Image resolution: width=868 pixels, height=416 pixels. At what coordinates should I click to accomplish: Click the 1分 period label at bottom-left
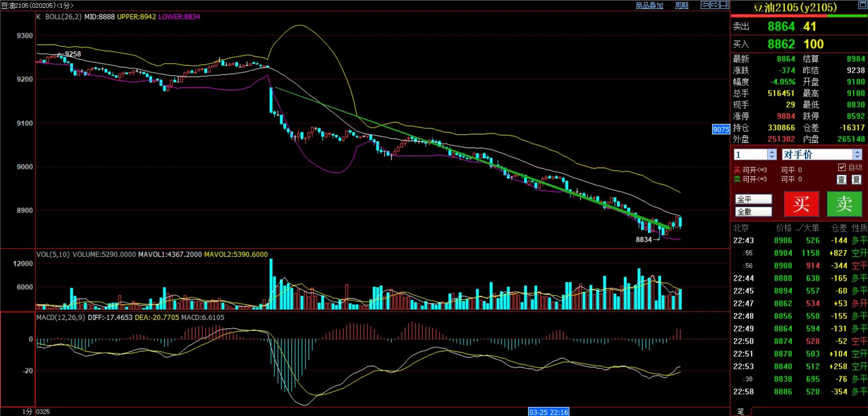(27, 411)
